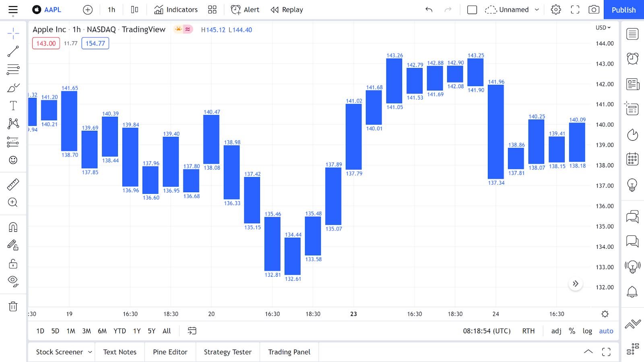Create a new Alert
Viewport: 644px width, 362px height.
tap(245, 10)
